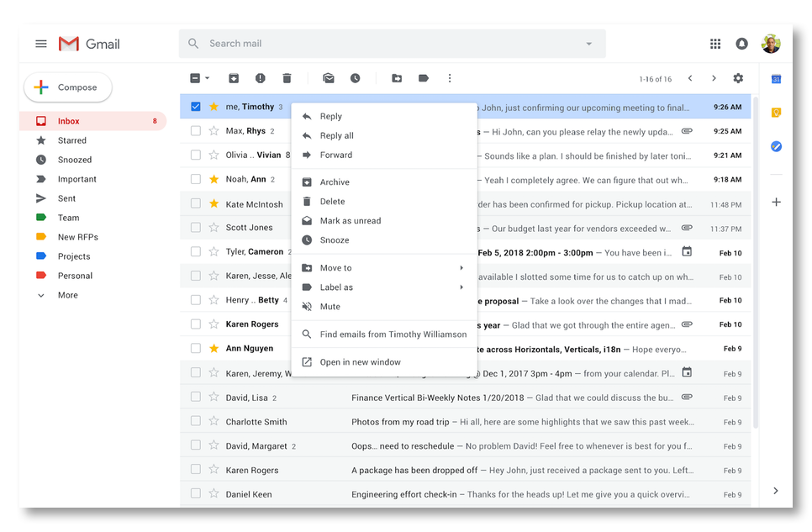Archive selected emails using the toolbar icon

[234, 77]
